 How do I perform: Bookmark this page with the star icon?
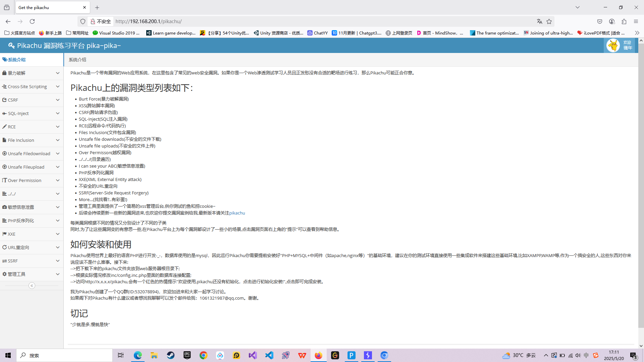tap(549, 21)
